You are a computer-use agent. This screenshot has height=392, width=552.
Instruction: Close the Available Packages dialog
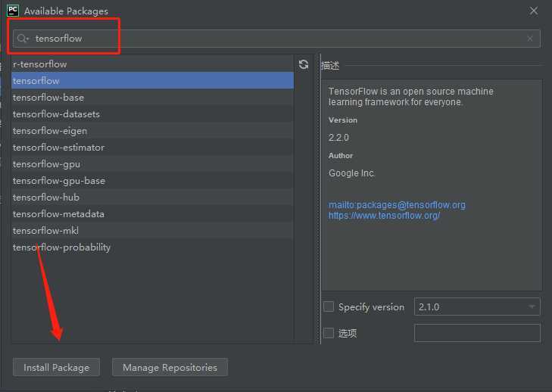pyautogui.click(x=533, y=11)
